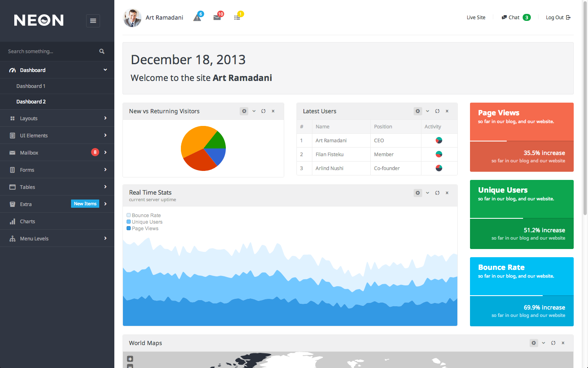The width and height of the screenshot is (588, 368).
Task: Refresh the Real Time Stats panel
Action: [x=437, y=193]
